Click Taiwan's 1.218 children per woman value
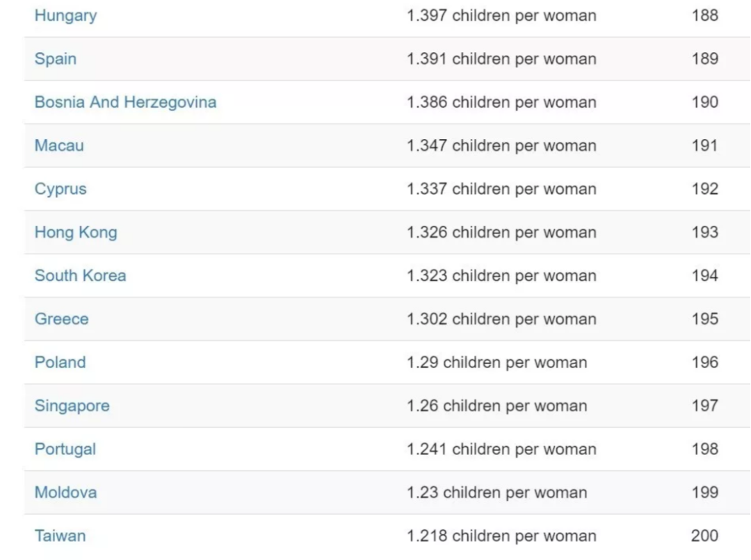This screenshot has width=751, height=560. tap(501, 536)
